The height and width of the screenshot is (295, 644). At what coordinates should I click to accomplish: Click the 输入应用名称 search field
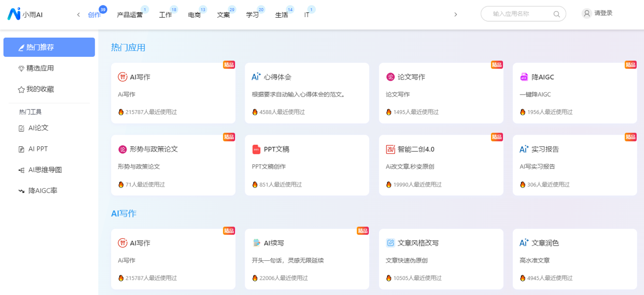523,14
